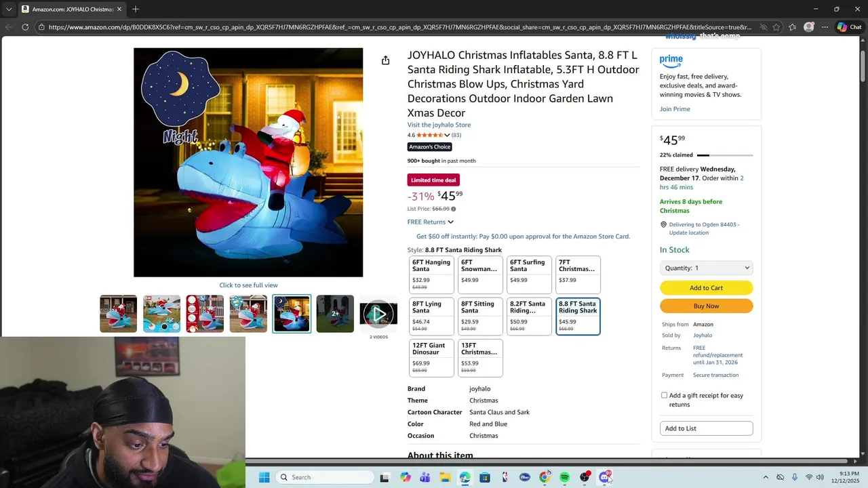Open File Explorer from the taskbar
This screenshot has width=868, height=488.
pos(445,477)
